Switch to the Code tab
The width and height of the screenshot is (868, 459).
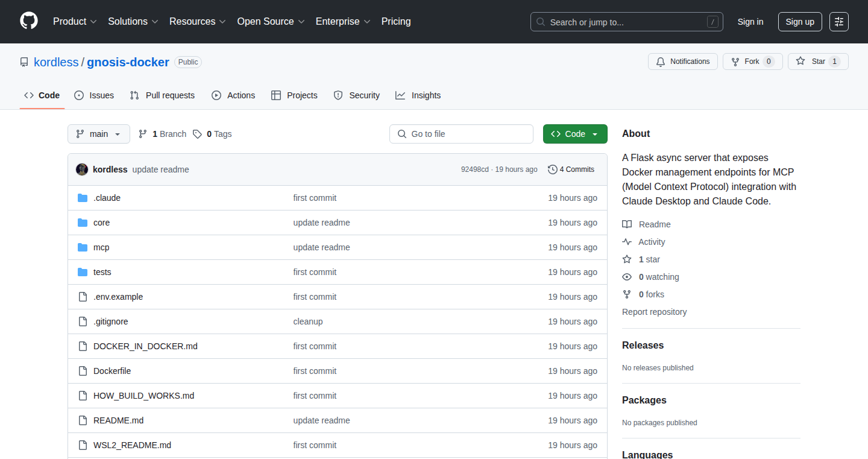[42, 95]
